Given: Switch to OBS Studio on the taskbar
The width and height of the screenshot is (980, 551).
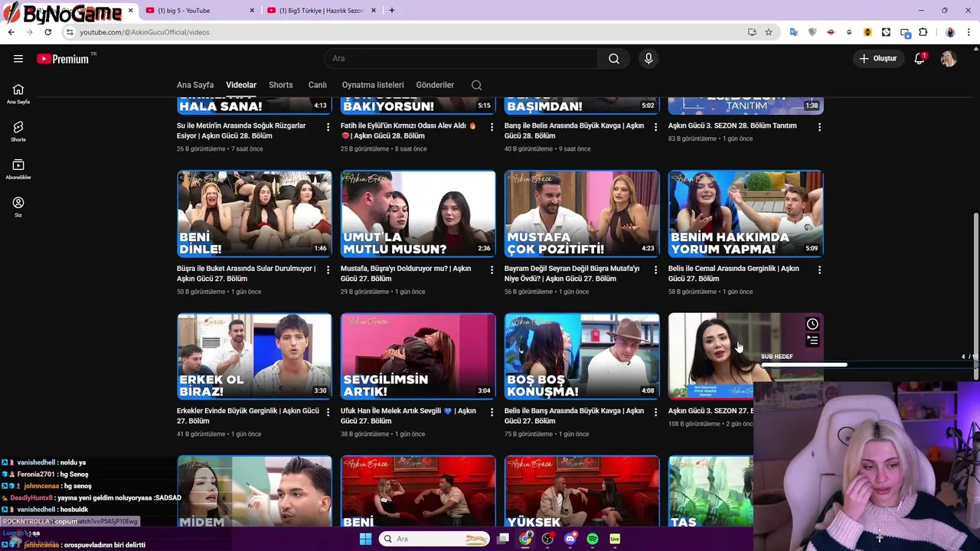Looking at the screenshot, I should (x=547, y=539).
